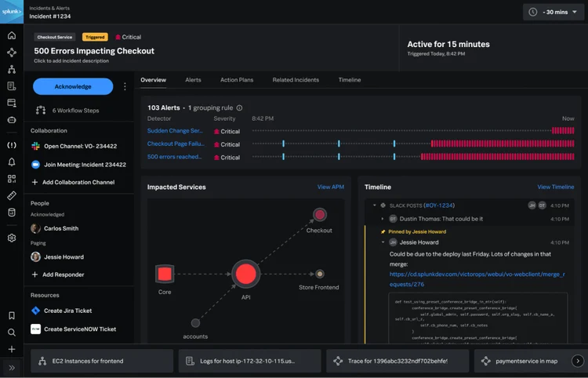Click the bookmark icon in sidebar
This screenshot has width=588, height=378.
[12, 315]
